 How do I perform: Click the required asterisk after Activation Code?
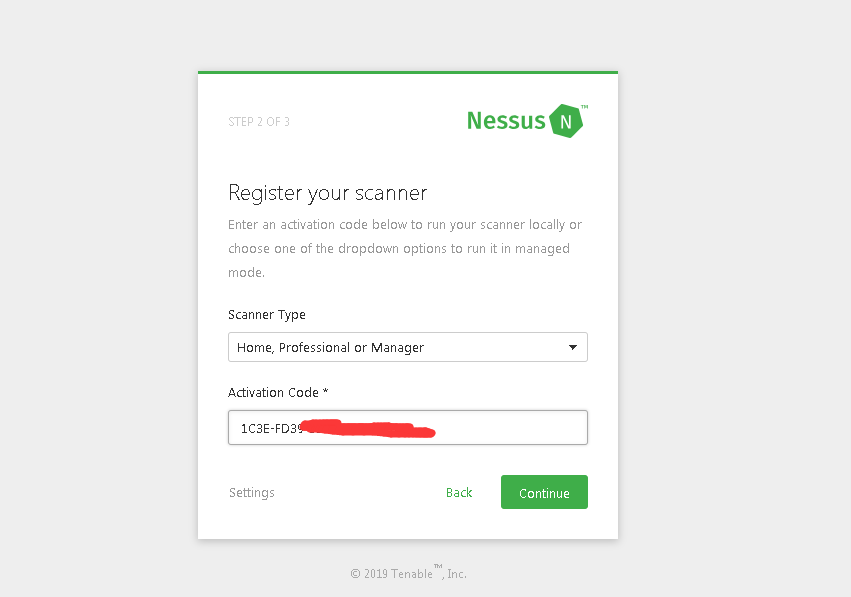[325, 392]
